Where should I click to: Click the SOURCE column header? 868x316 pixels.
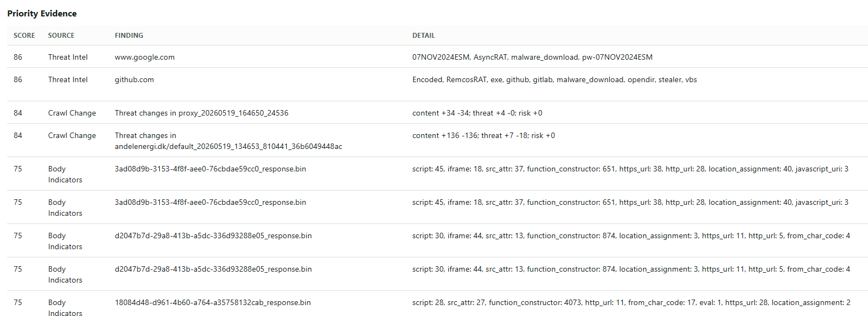[61, 36]
